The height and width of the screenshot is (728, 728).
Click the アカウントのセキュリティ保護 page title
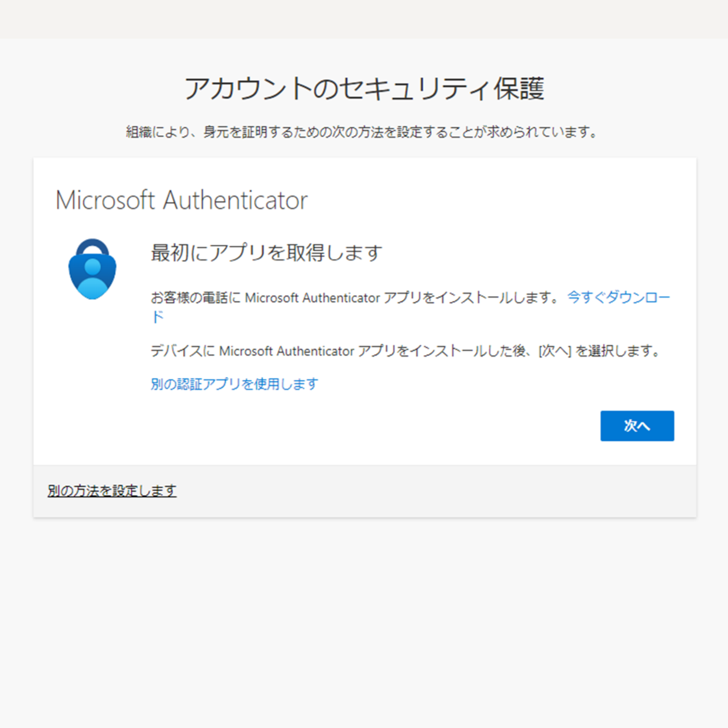364,88
